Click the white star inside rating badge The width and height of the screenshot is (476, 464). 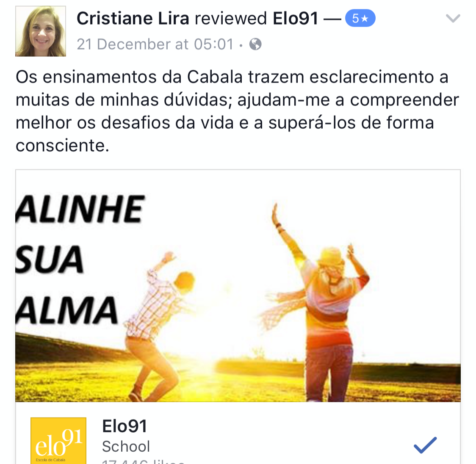pyautogui.click(x=365, y=19)
